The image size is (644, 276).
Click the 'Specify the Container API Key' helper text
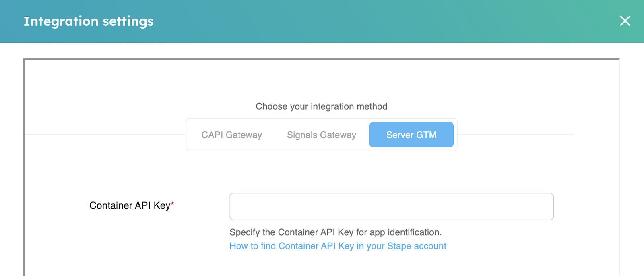pos(336,232)
